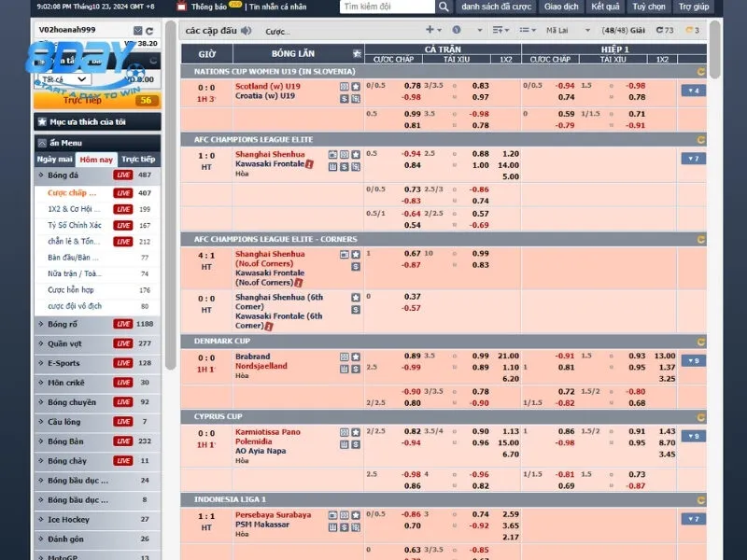The height and width of the screenshot is (560, 747).
Task: Click the info icon in the match toolbar
Action: point(457,30)
